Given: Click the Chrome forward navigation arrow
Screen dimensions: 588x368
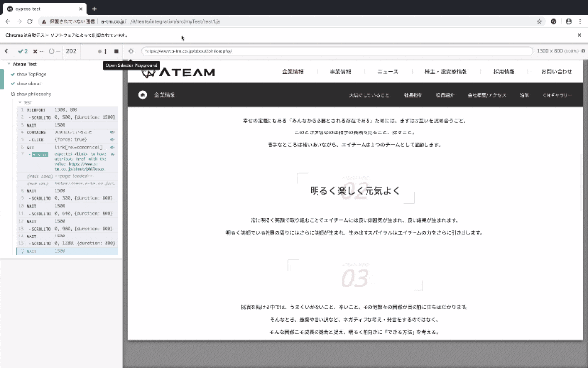Looking at the screenshot, I should pyautogui.click(x=20, y=21).
